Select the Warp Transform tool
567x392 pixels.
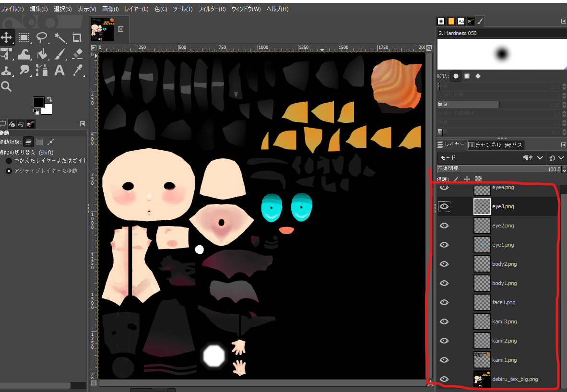(24, 54)
